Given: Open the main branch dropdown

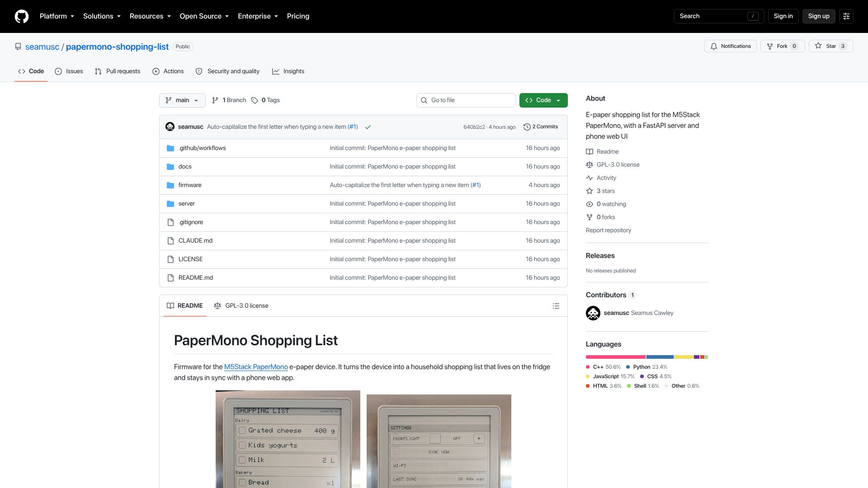Looking at the screenshot, I should pyautogui.click(x=182, y=100).
